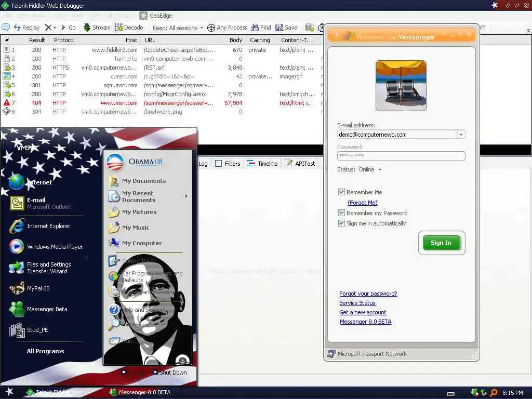Click the camera screenshot icon in Fiddler toolbar
The image size is (532, 399).
point(310,28)
